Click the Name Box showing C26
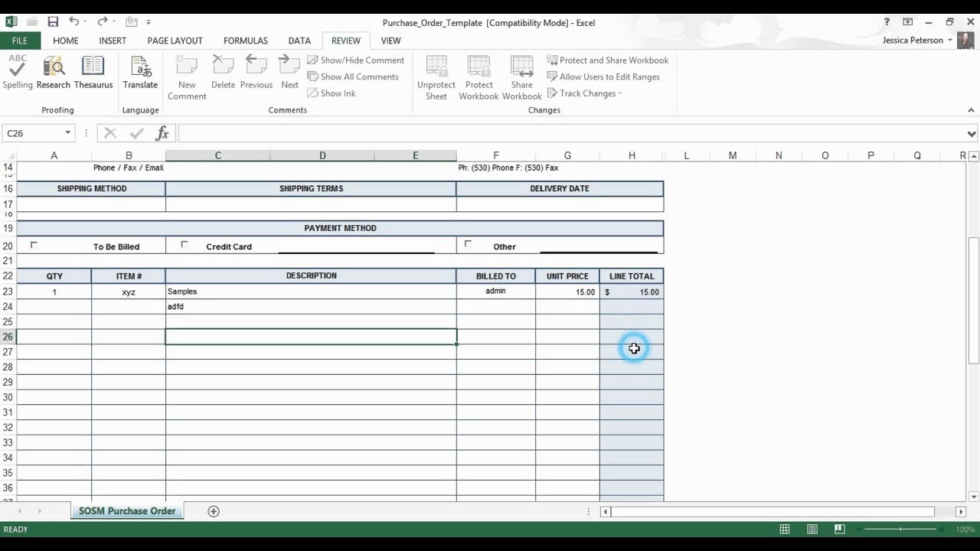The width and height of the screenshot is (980, 551). point(33,133)
